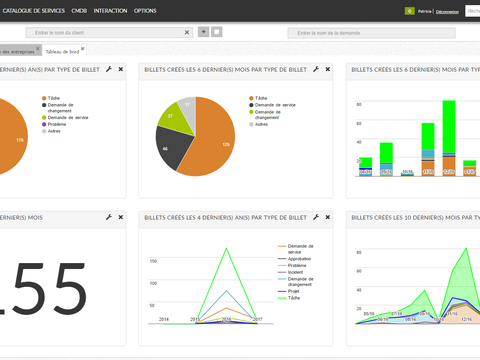Toggle Problème in the 176 pie chart legend
The width and height of the screenshot is (480, 360).
tap(54, 124)
